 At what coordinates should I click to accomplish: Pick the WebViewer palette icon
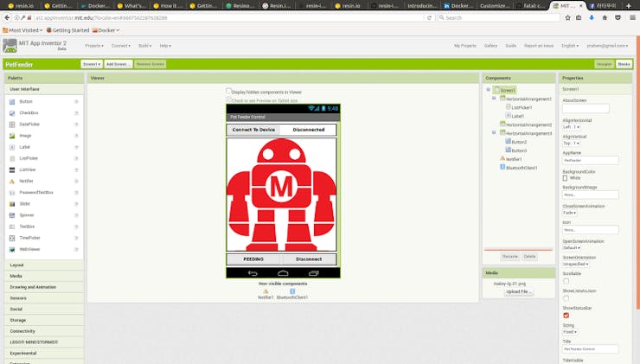pos(12,249)
